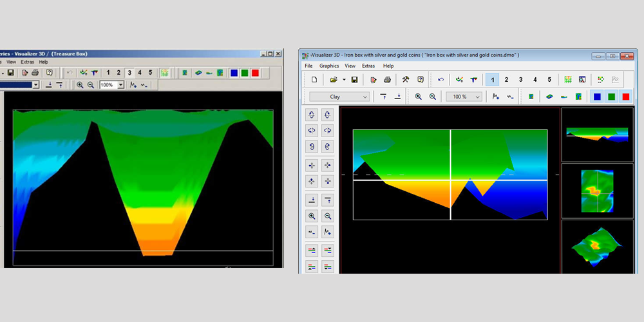Open the Clay soil type dropdown

tap(339, 97)
